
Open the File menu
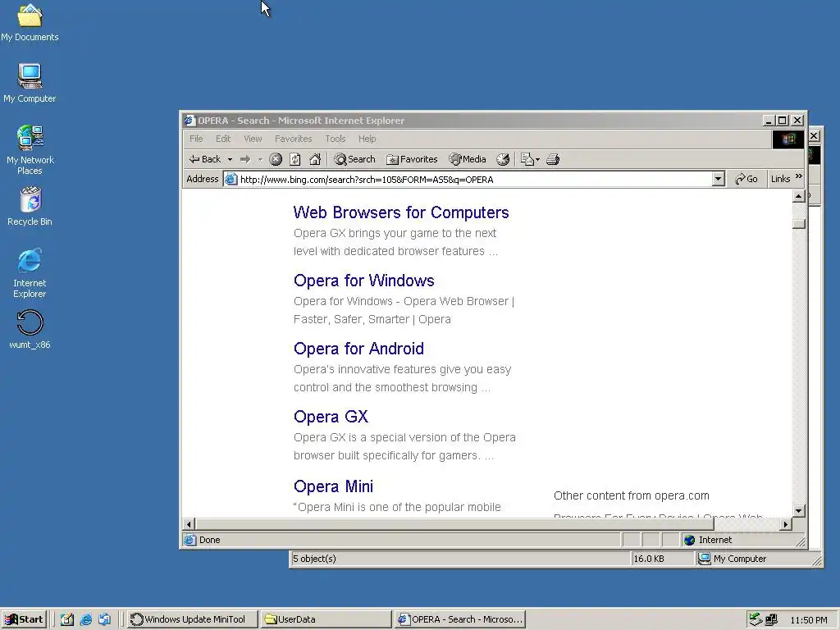pyautogui.click(x=196, y=139)
